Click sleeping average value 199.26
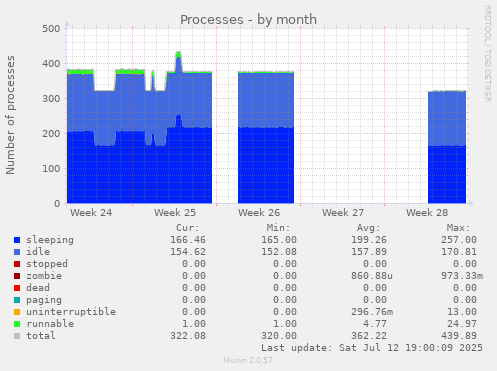This screenshot has width=497, height=371. 369,240
